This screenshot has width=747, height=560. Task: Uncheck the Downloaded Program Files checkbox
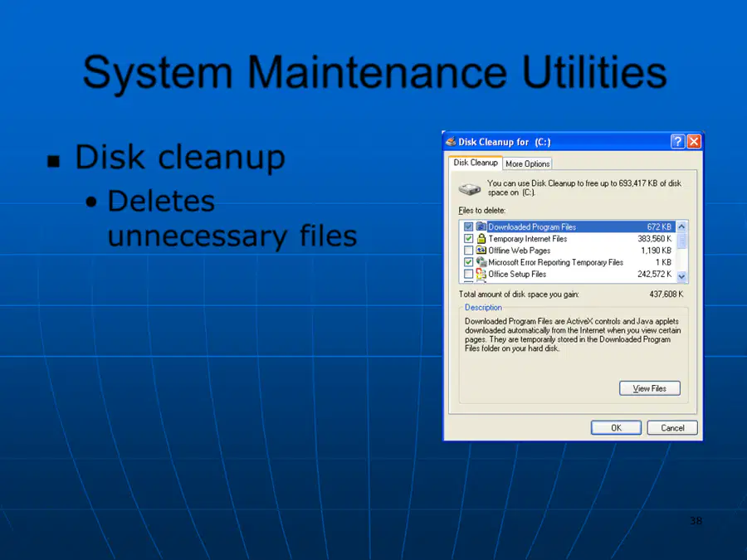coord(468,226)
